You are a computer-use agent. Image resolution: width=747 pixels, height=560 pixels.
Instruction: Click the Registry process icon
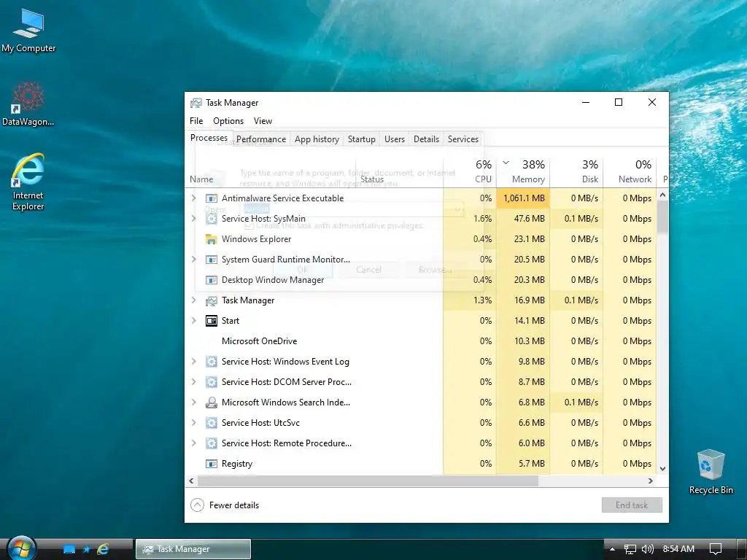211,464
